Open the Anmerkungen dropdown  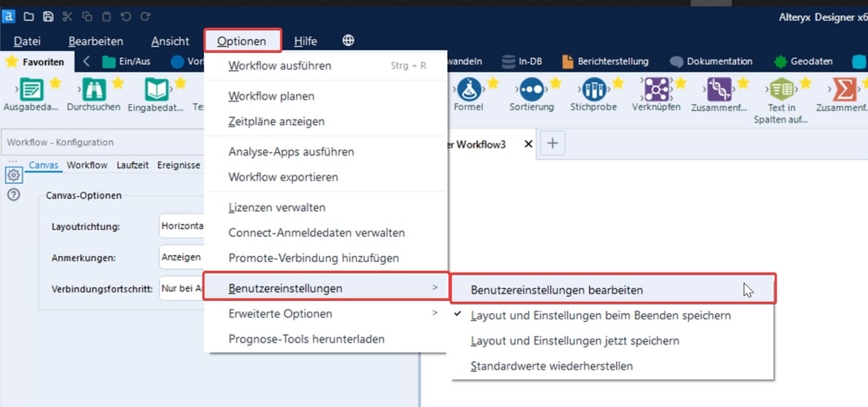(182, 258)
